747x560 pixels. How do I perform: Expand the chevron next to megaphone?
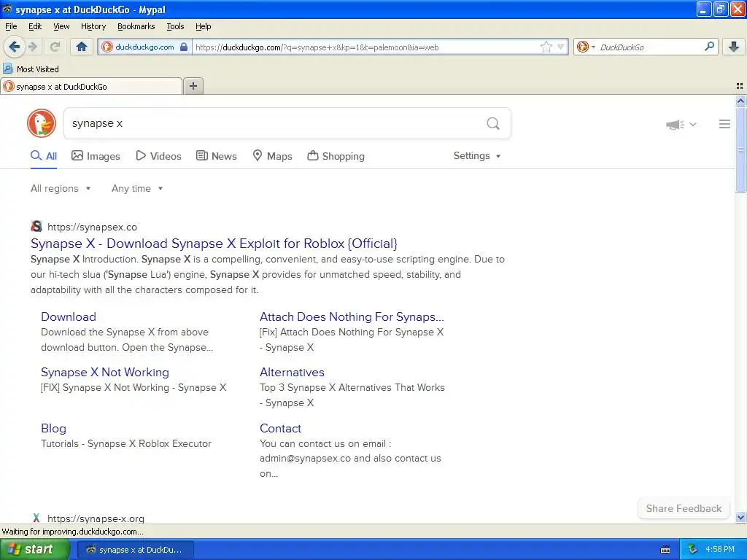(x=693, y=124)
